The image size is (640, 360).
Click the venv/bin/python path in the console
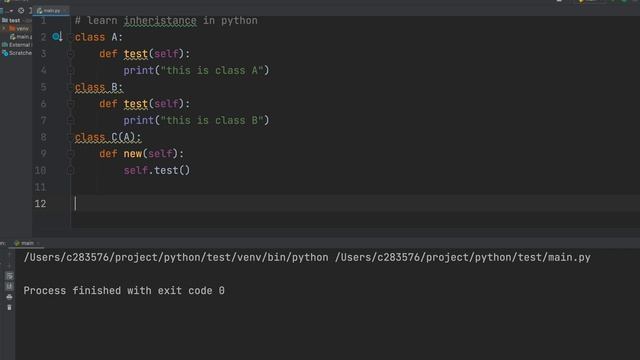tap(176, 258)
